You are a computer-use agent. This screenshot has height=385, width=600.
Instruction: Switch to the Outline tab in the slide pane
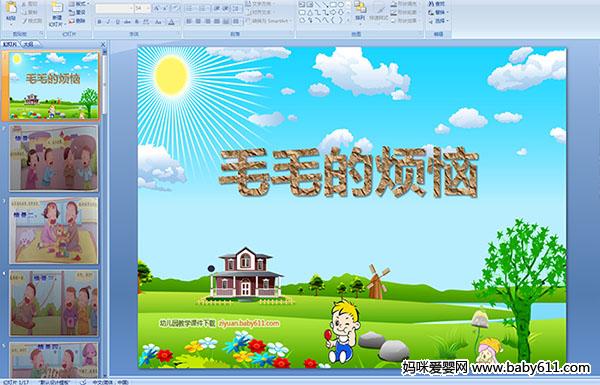pyautogui.click(x=28, y=44)
